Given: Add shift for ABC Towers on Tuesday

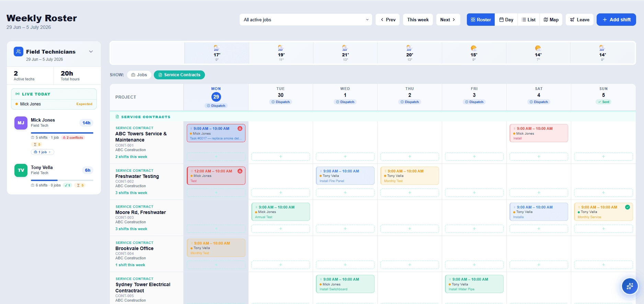Looking at the screenshot, I should 280,157.
